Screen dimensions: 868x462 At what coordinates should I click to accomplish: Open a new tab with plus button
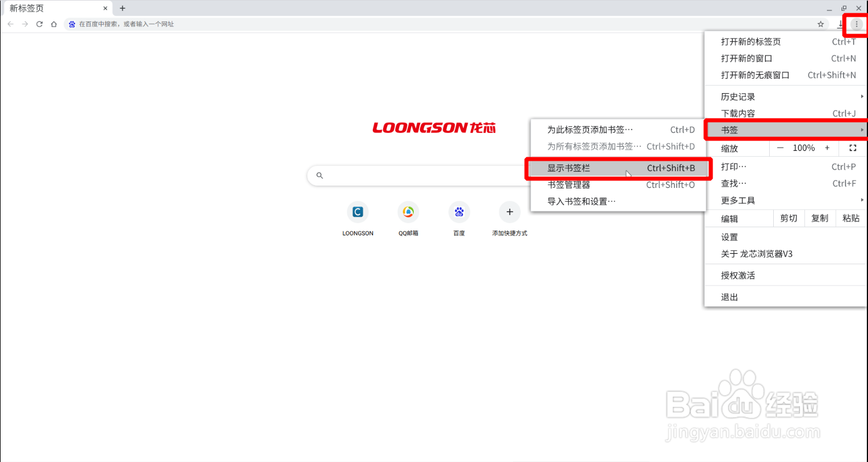pos(123,8)
